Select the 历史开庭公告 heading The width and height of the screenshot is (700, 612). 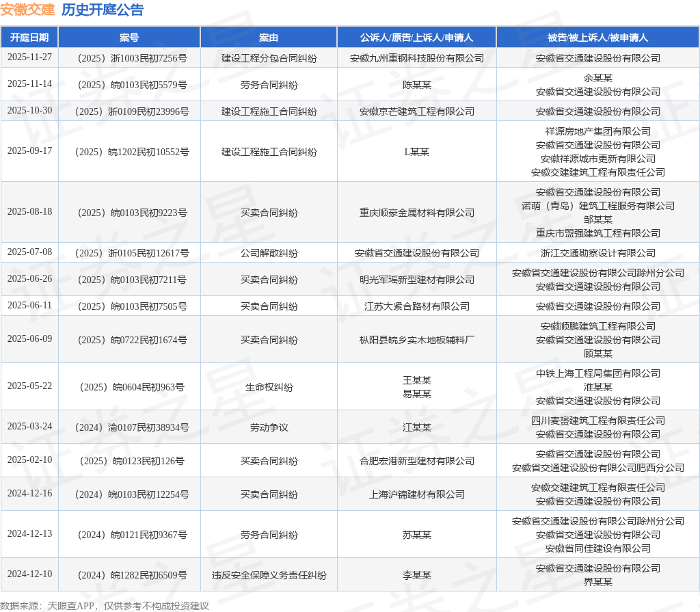(103, 10)
